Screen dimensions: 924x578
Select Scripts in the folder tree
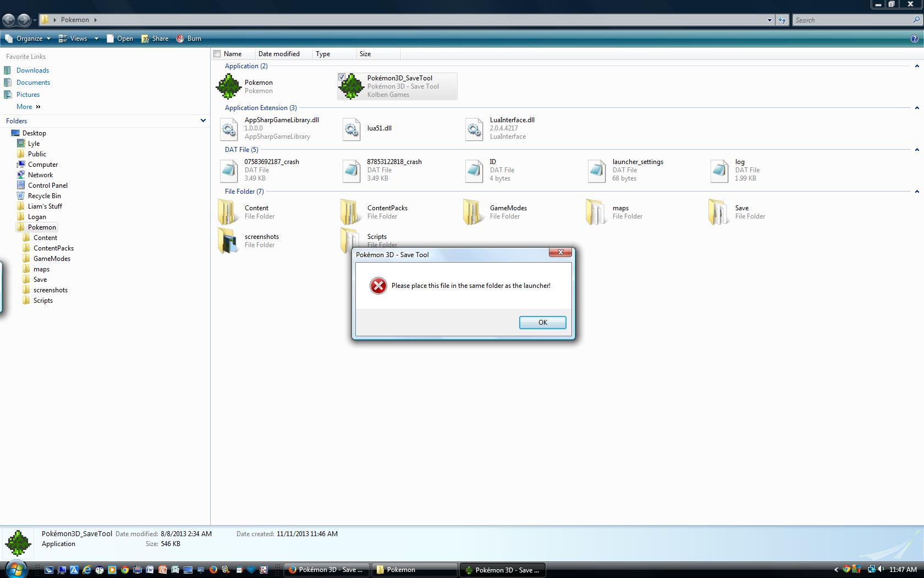[x=43, y=301]
